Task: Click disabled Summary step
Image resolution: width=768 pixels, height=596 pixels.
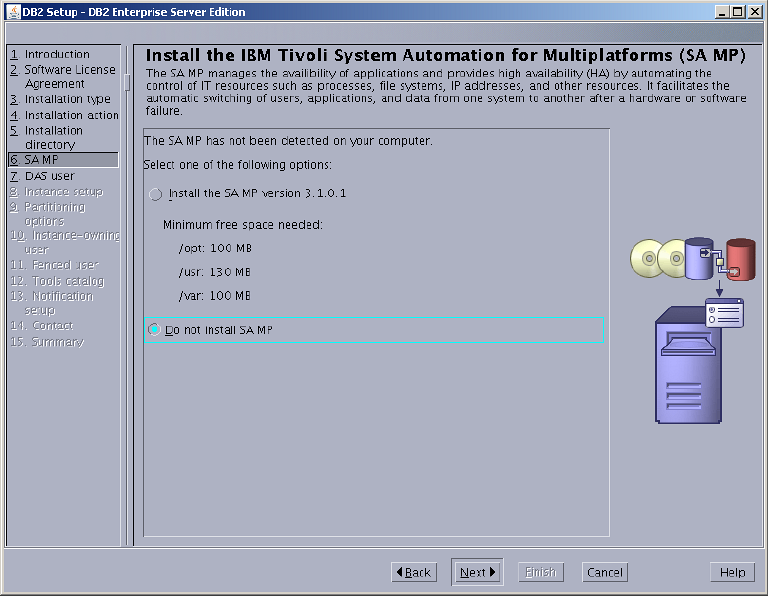Action: 47,342
